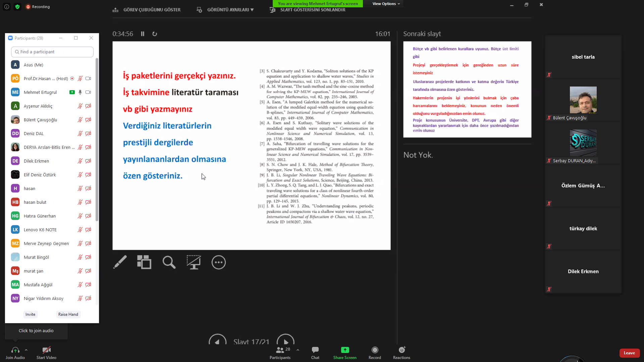Open the more options ellipsis circle
The height and width of the screenshot is (362, 644).
pyautogui.click(x=218, y=262)
